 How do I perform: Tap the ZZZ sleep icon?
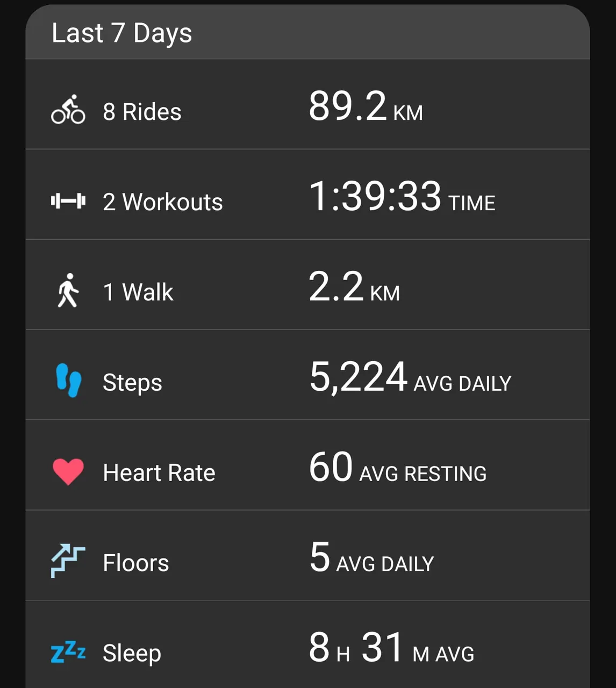[x=68, y=652]
